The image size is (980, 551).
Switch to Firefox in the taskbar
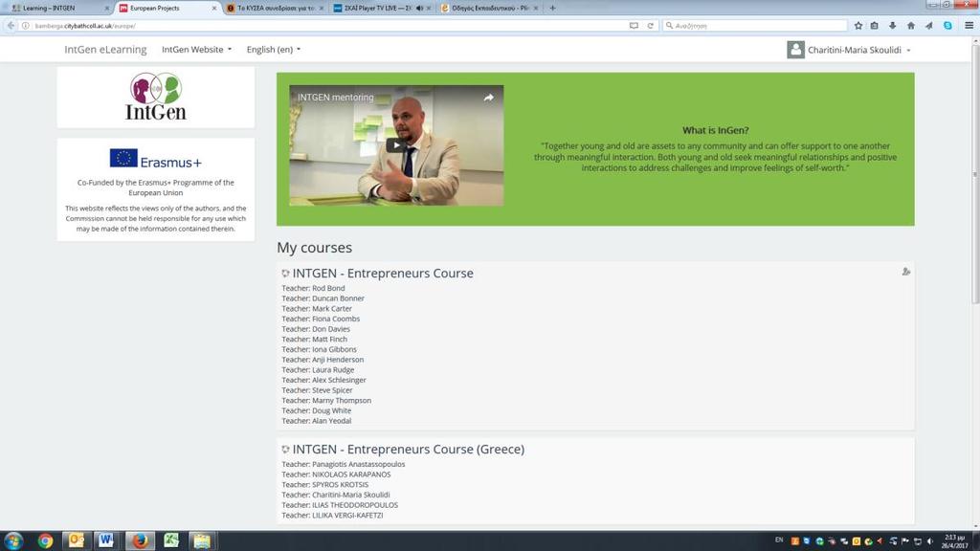tap(140, 540)
